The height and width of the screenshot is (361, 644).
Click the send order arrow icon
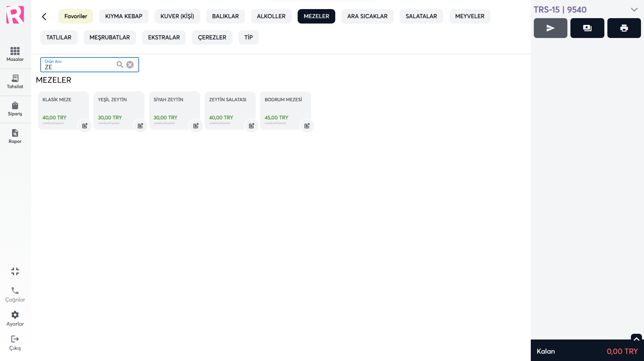(x=550, y=28)
